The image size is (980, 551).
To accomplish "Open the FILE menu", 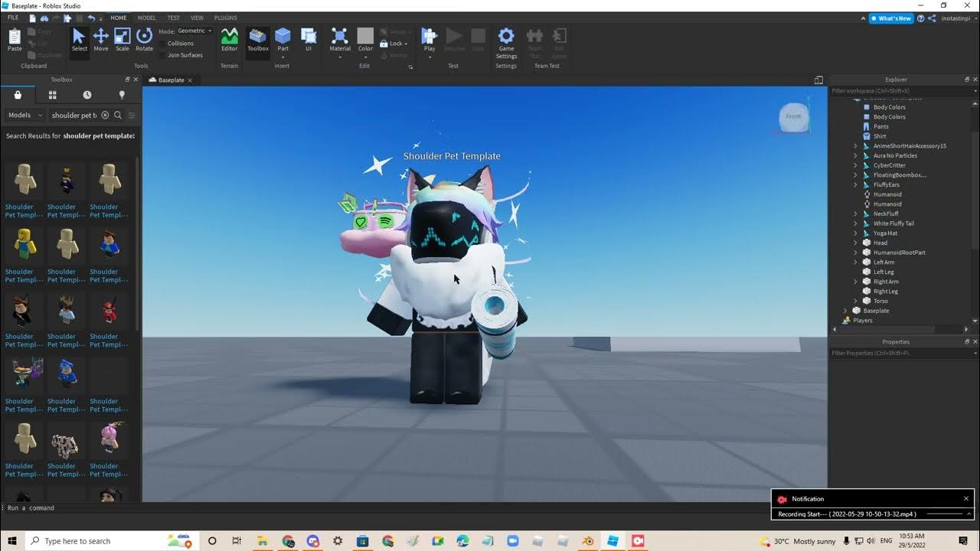I will (13, 18).
